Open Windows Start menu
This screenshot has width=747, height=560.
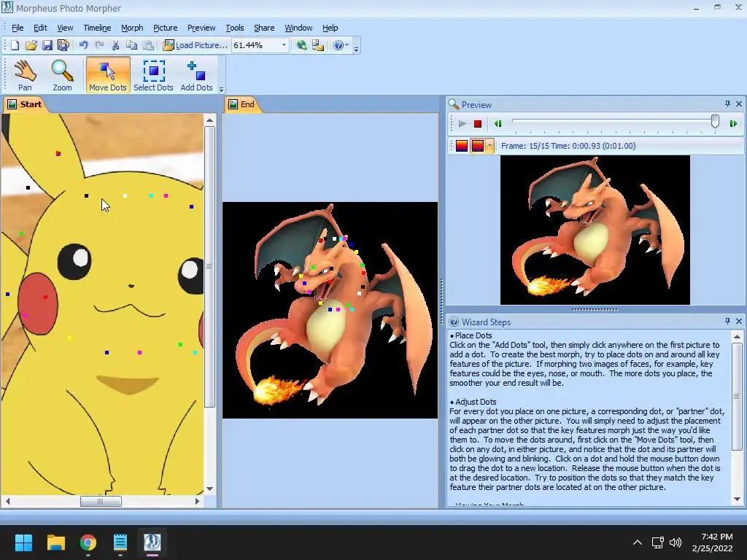tap(23, 542)
